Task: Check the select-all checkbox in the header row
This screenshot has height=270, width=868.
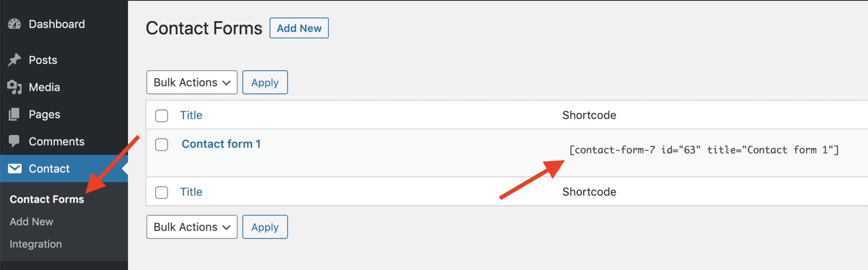Action: [161, 116]
